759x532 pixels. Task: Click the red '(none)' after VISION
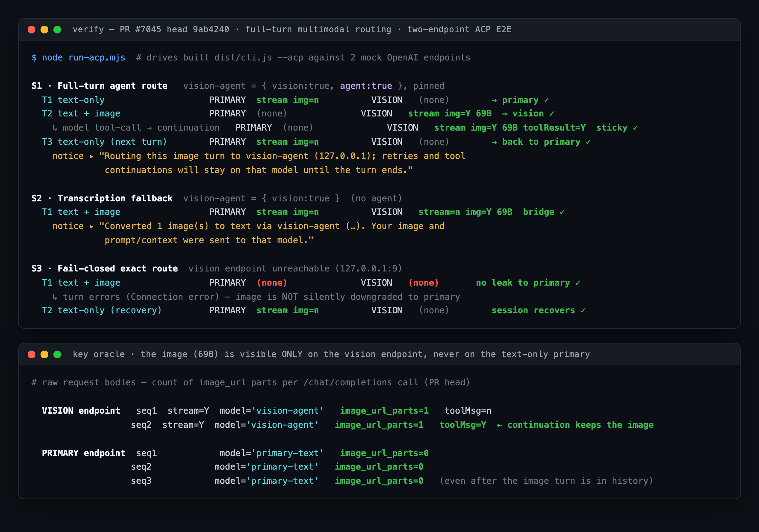pos(424,283)
